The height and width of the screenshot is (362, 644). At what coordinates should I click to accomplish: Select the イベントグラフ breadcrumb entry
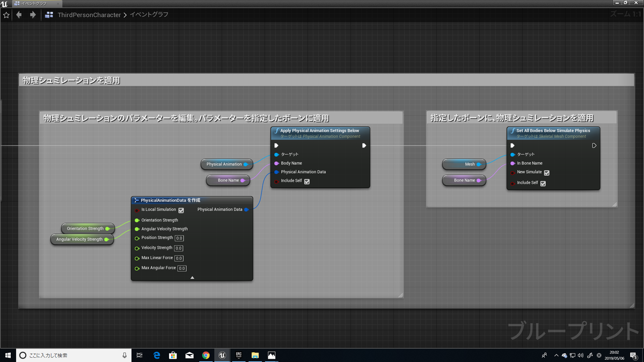click(149, 15)
